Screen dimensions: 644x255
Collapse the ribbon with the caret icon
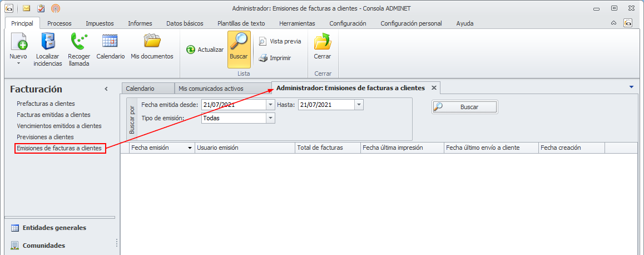point(613,23)
